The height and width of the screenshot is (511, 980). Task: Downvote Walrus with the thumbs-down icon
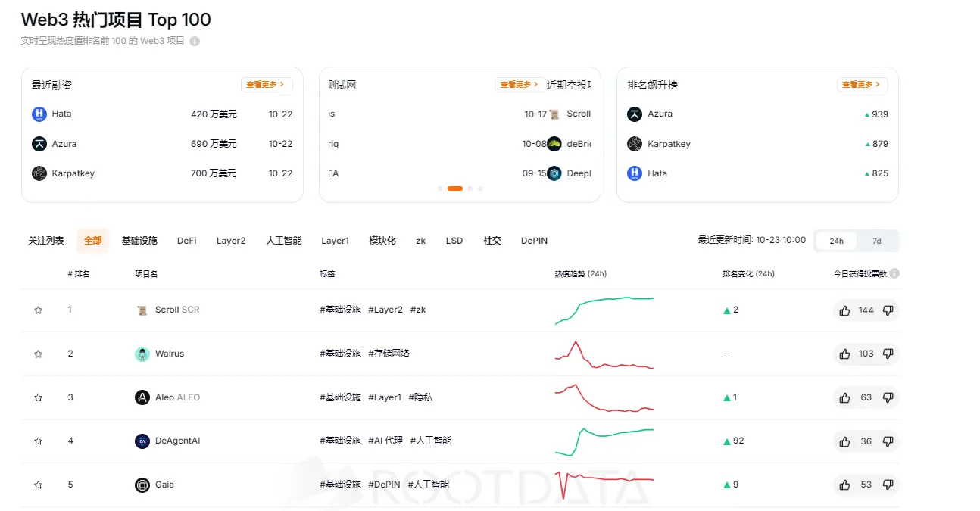[x=889, y=354]
